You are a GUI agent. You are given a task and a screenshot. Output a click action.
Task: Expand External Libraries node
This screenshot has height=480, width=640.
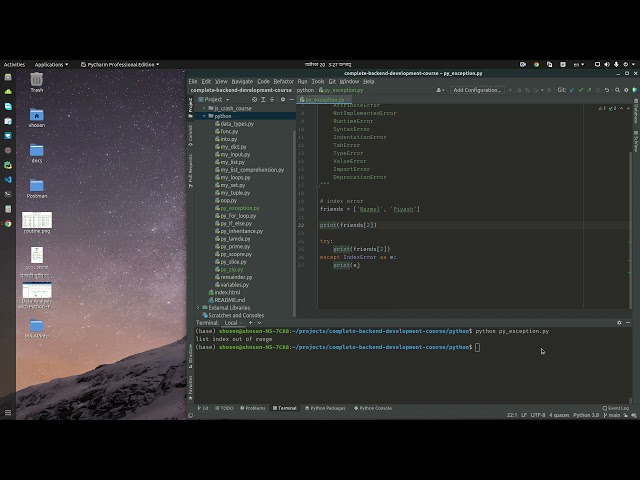(x=198, y=308)
